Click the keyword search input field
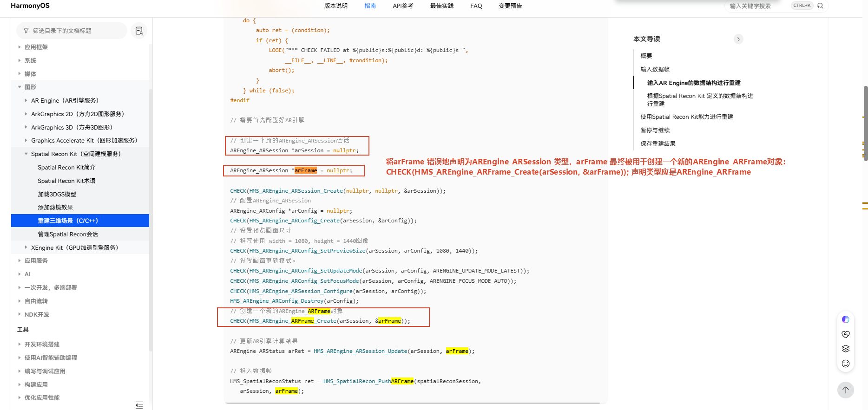 point(758,6)
